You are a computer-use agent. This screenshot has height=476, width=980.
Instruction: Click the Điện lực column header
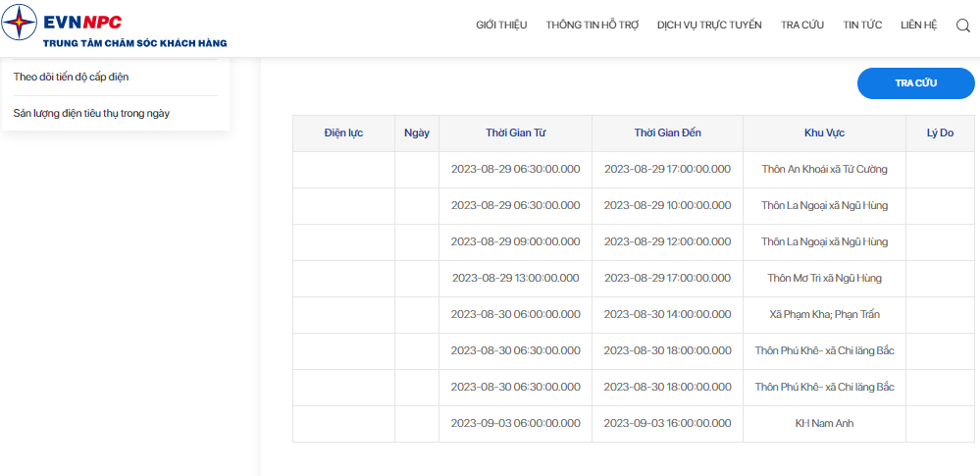(343, 133)
